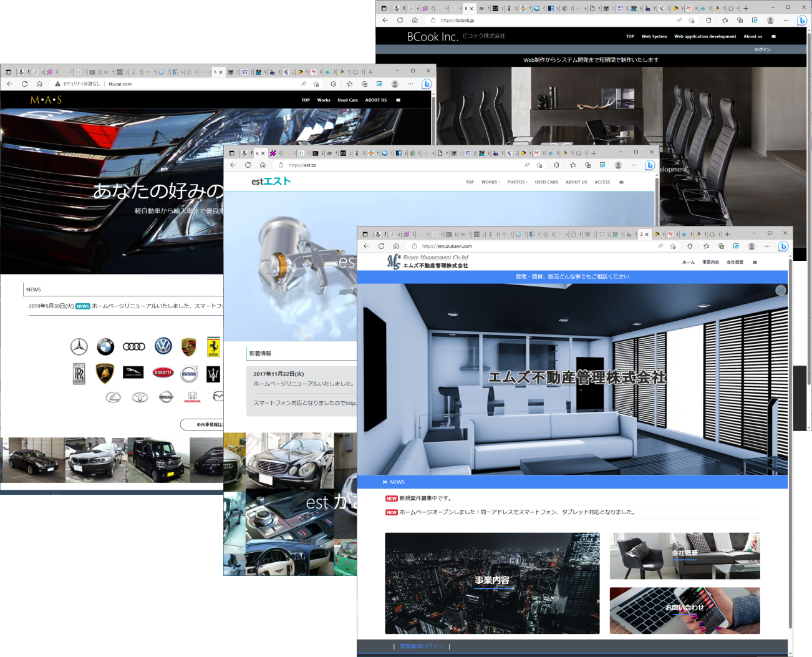This screenshot has height=657, width=812.
Task: Open Favorites list icon in bcook.jp window
Action: point(724,20)
